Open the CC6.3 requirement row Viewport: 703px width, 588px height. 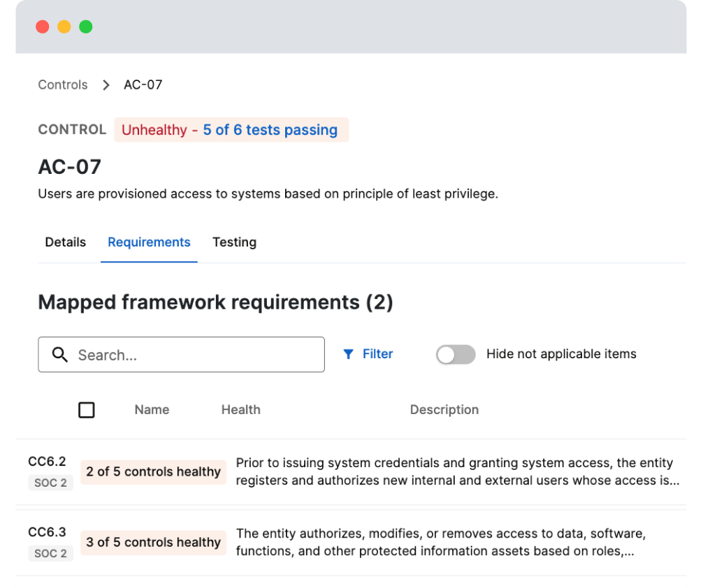[x=47, y=532]
